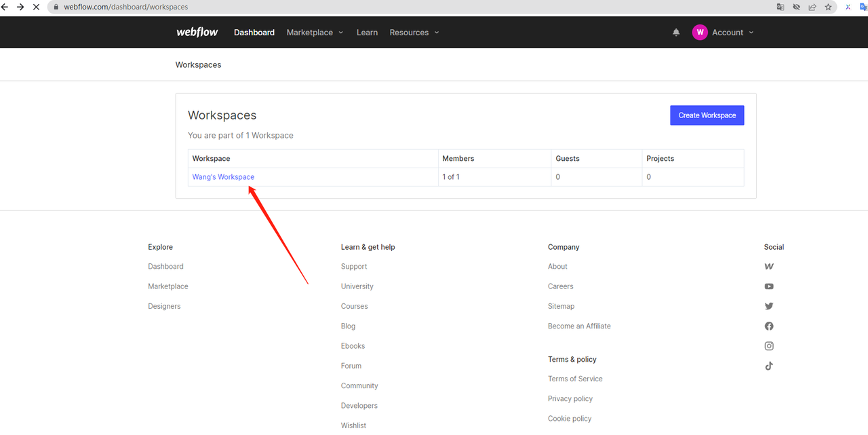The image size is (868, 435).
Task: Click the crossed-out eye icon in address bar
Action: 797,7
